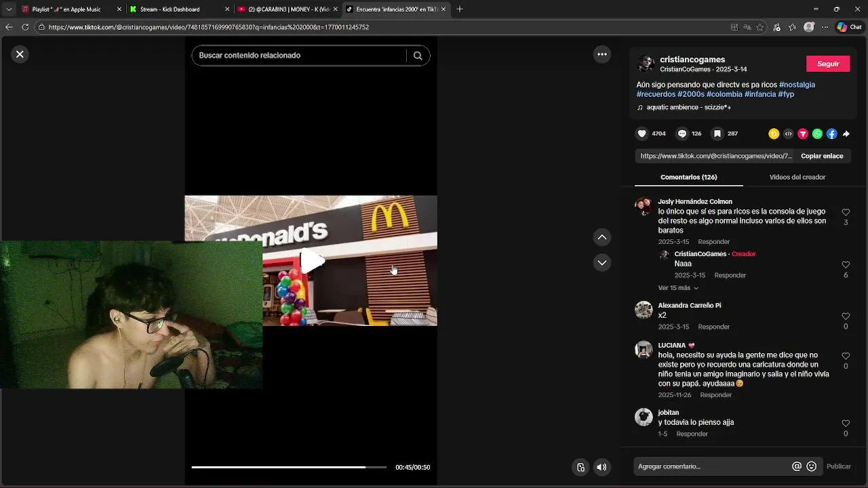Switch to Comentarios (126) tab
Screen dimensions: 868x488
(688, 177)
